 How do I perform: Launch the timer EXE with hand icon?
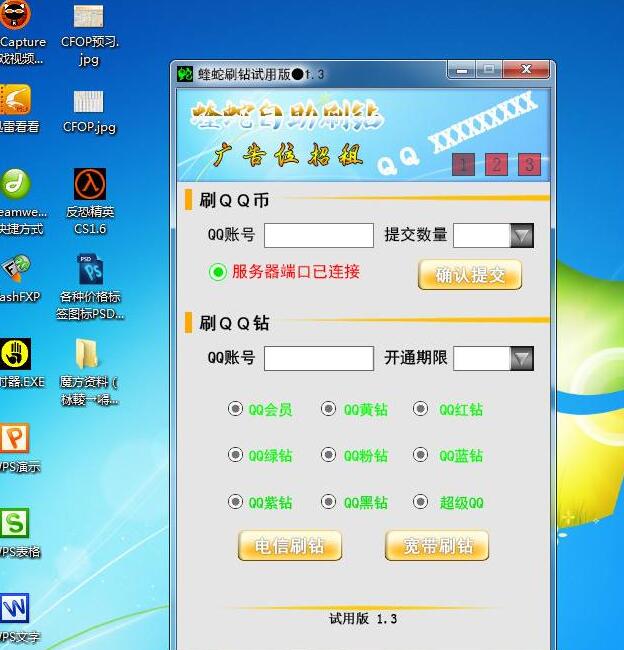click(15, 354)
